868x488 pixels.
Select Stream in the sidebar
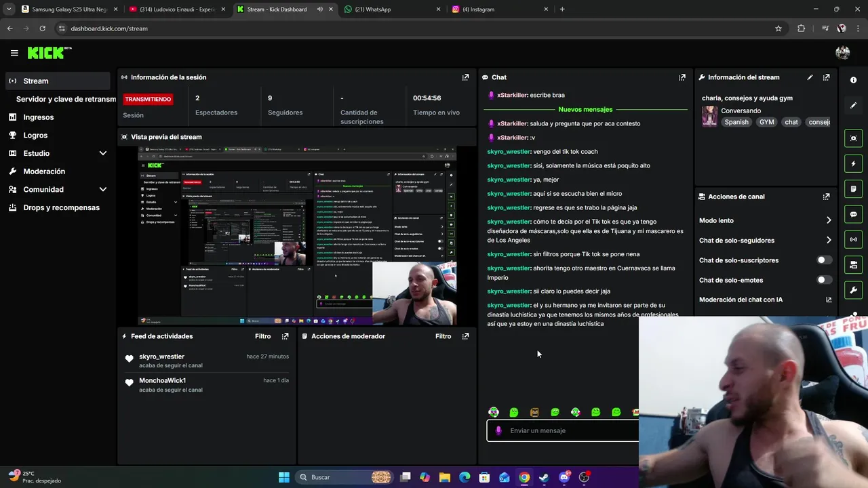(57, 81)
